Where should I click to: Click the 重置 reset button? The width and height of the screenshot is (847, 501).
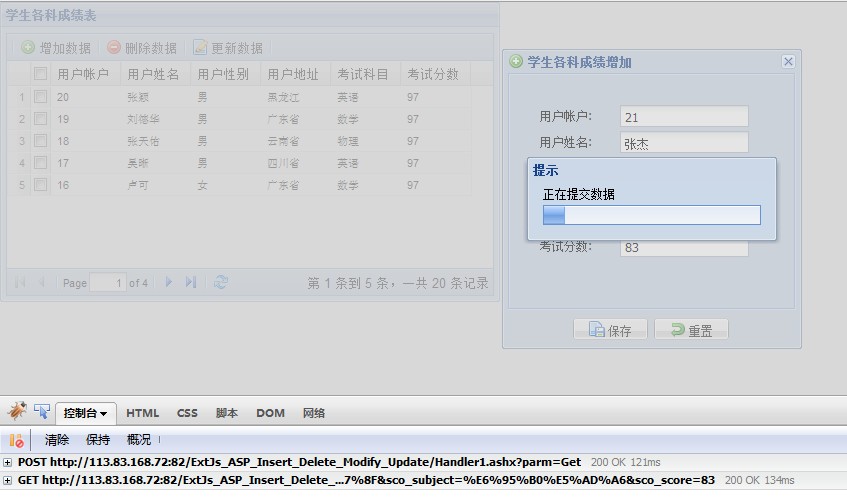pyautogui.click(x=691, y=330)
